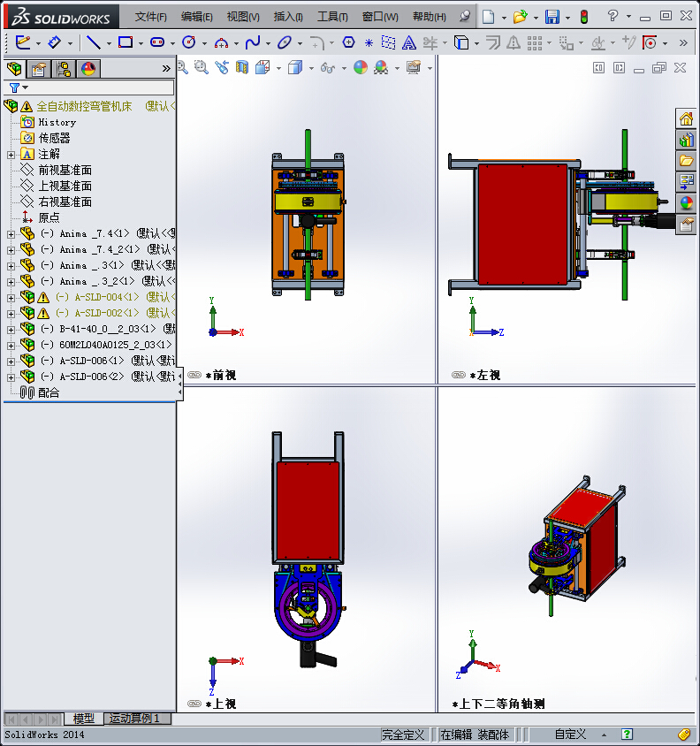Screen dimensions: 700x746
Task: Toggle the Section View tool
Action: point(242,67)
